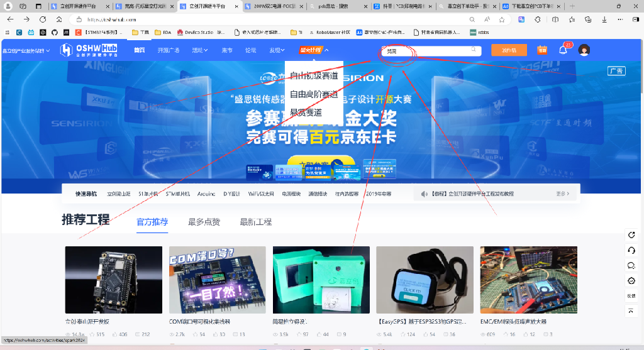Click the read aloud icon in address bar
Screen dimensions: 644x350
click(x=487, y=19)
